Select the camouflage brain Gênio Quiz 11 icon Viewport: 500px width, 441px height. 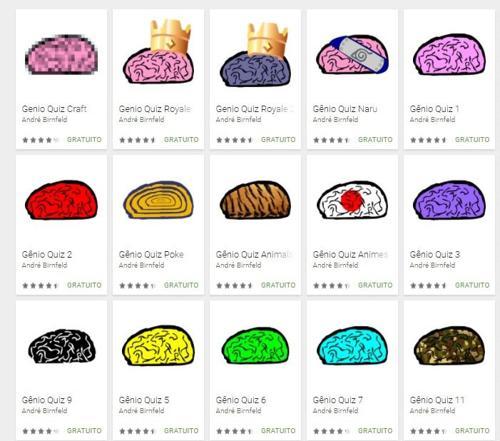449,346
